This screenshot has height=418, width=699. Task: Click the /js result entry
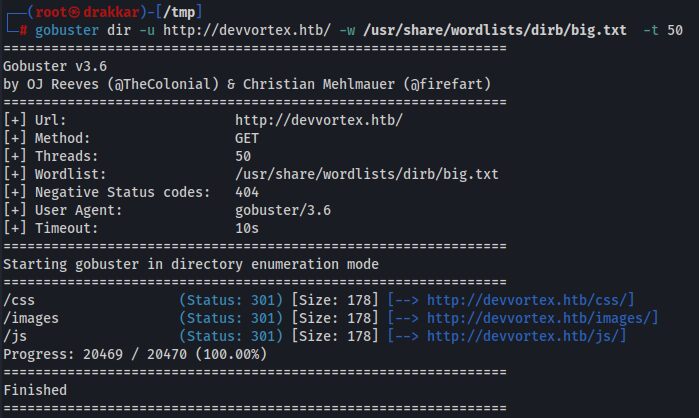coord(15,336)
